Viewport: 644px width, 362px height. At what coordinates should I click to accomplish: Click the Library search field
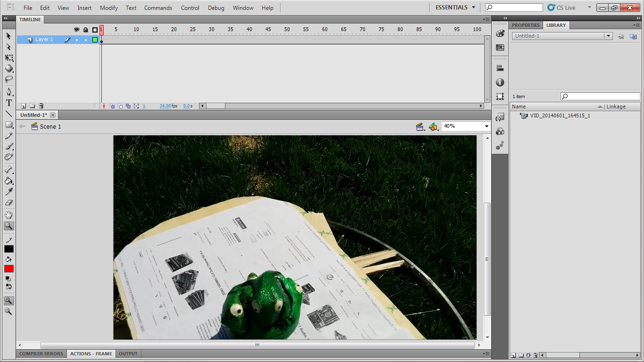(600, 97)
